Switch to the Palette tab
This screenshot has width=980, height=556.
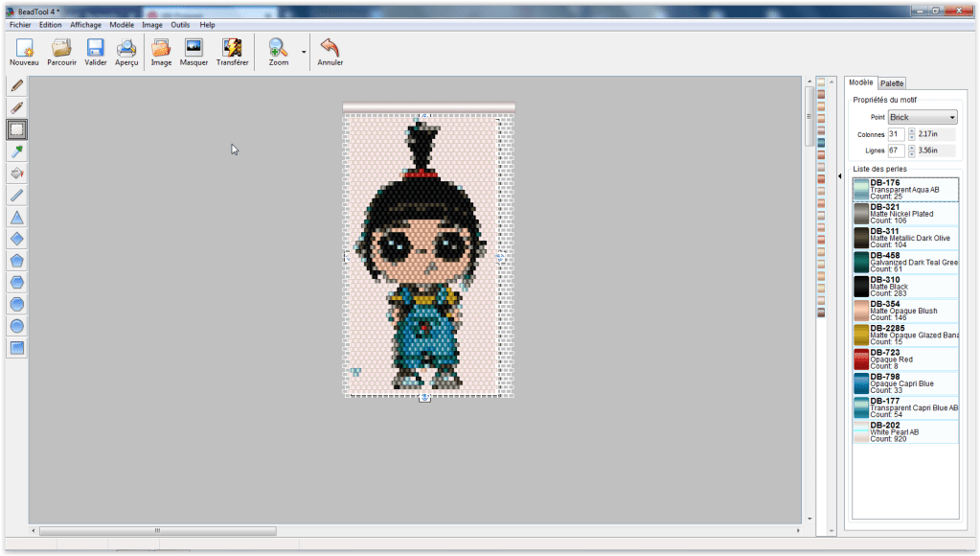[x=891, y=82]
